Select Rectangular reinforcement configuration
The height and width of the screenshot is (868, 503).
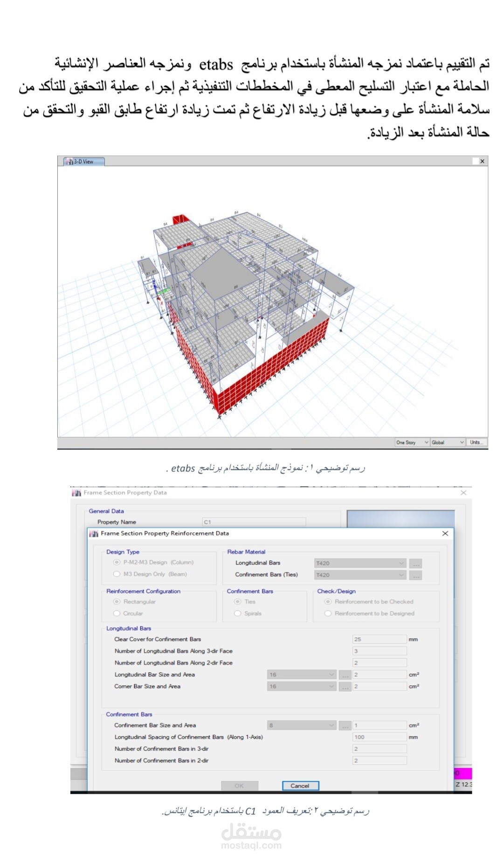[117, 602]
